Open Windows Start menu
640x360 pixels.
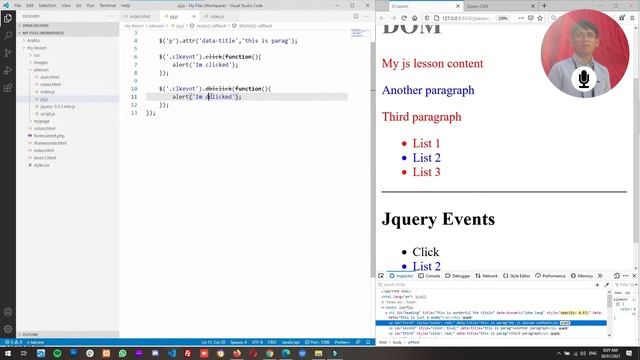coord(8,353)
